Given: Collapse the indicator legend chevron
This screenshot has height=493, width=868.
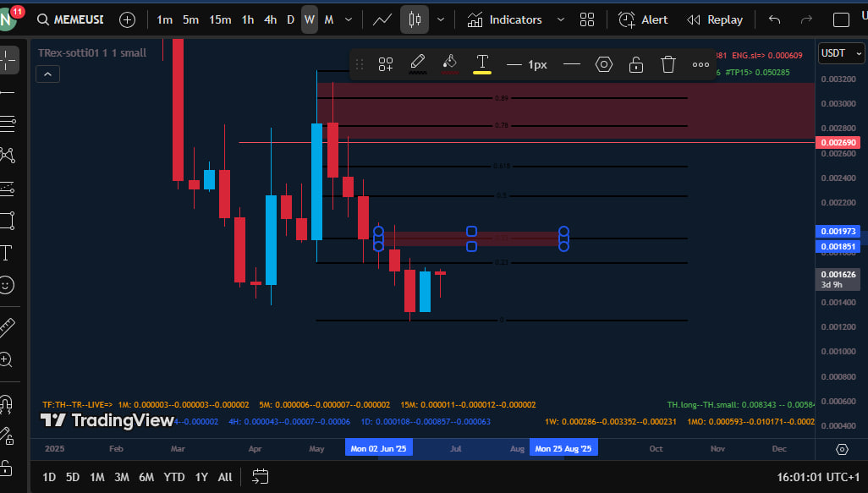Looking at the screenshot, I should click(47, 74).
